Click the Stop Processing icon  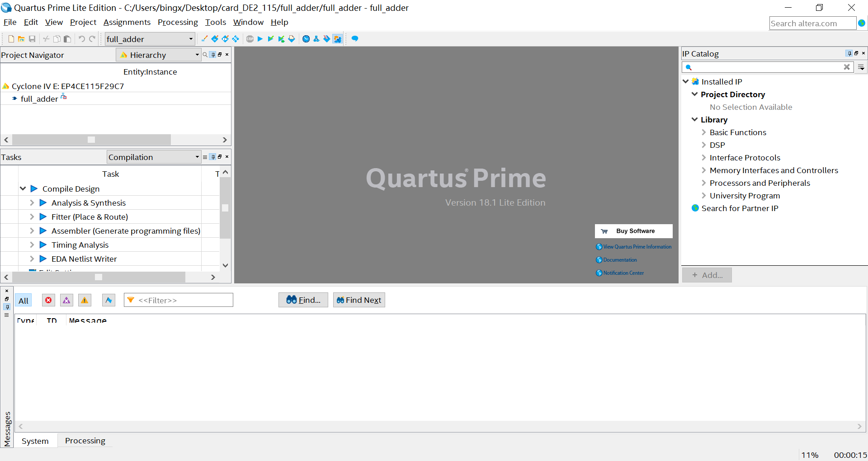tap(250, 39)
